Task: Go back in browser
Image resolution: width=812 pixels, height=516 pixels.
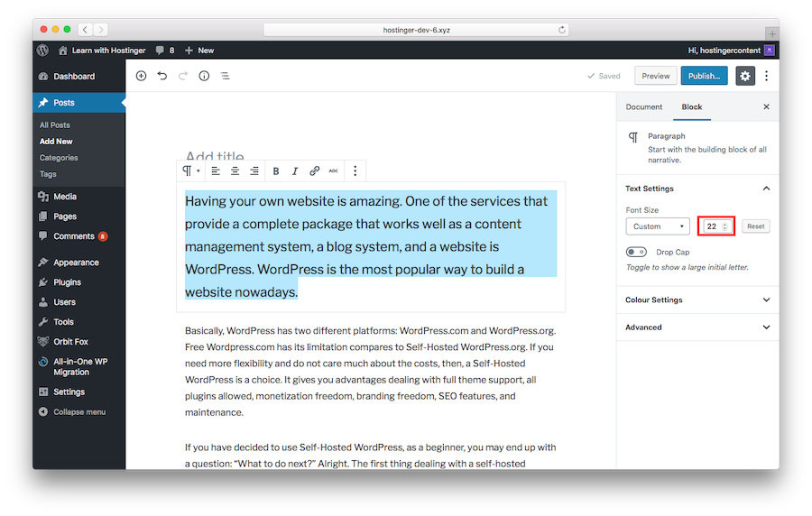Action: click(86, 30)
